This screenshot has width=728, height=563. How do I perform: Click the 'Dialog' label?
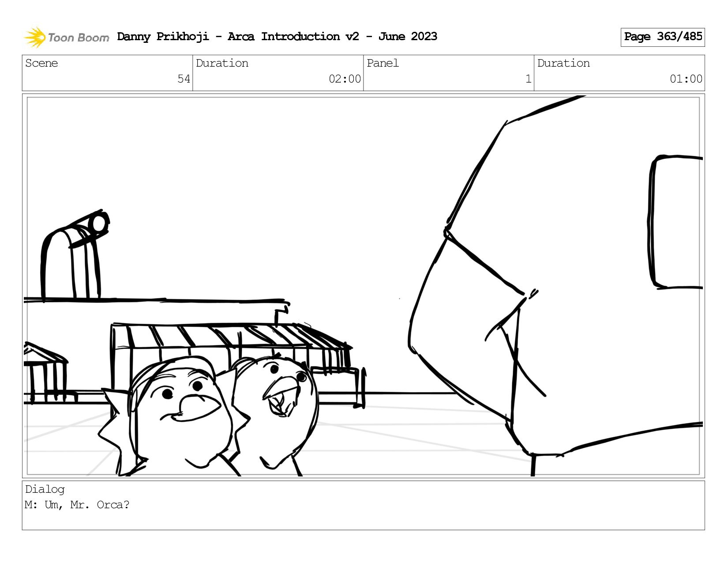pyautogui.click(x=45, y=489)
